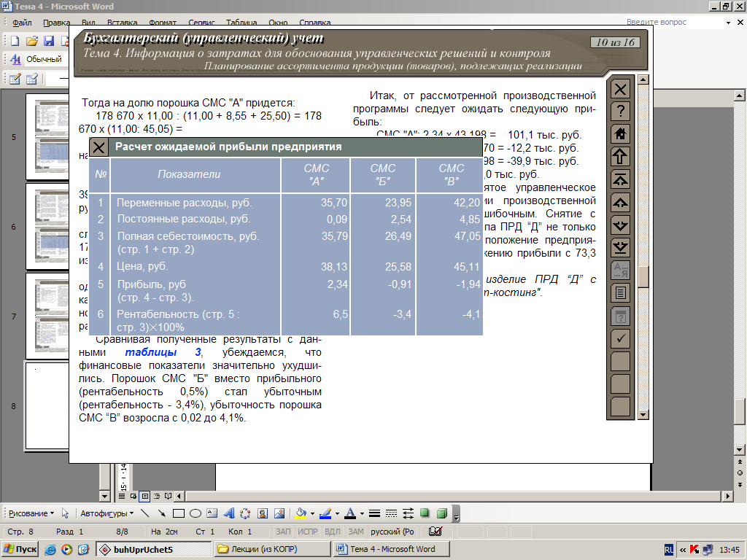Jump to first page with top arrow icon

(620, 179)
